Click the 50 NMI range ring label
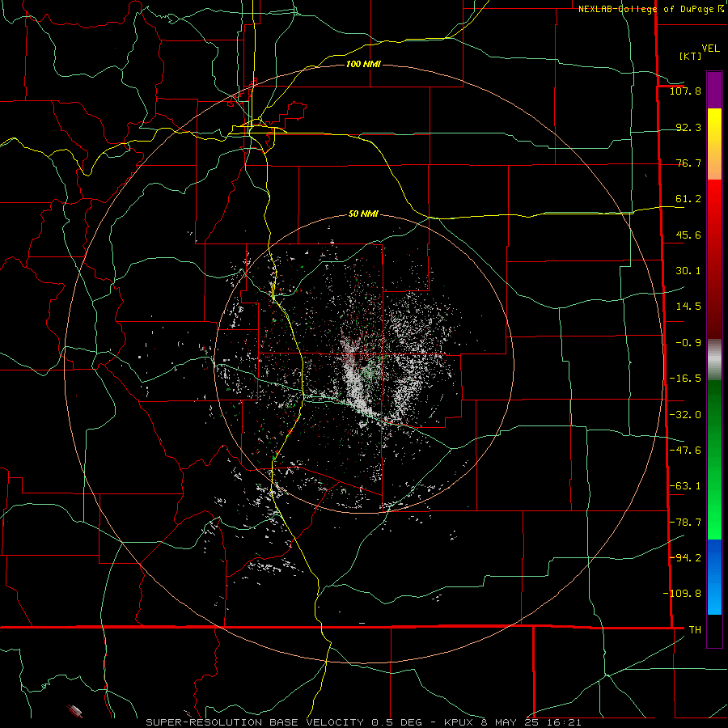The image size is (728, 728). [363, 214]
